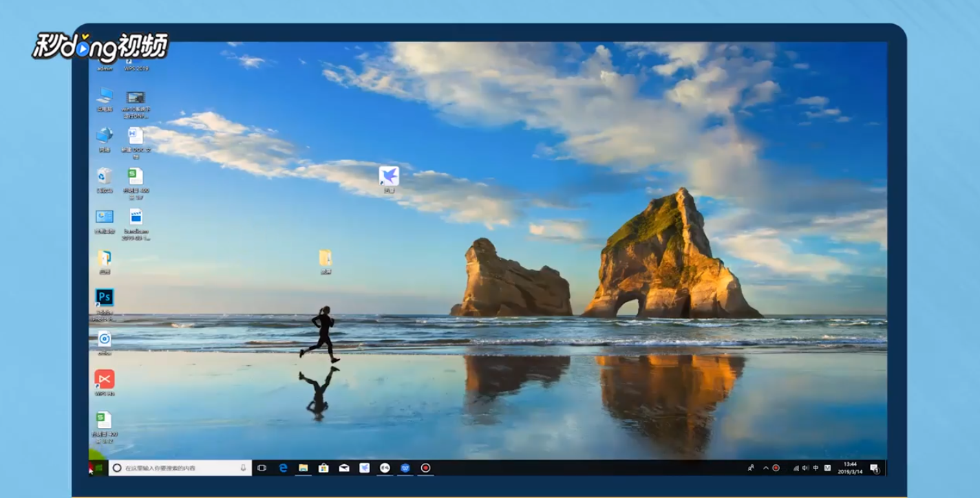Open Action Center from the notification icon
The height and width of the screenshot is (498, 980).
874,468
